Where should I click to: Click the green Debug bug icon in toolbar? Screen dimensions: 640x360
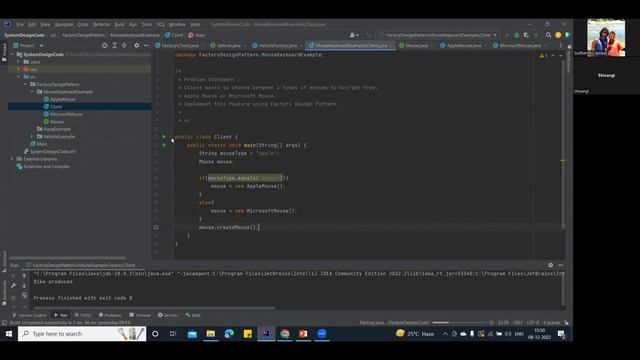(516, 35)
